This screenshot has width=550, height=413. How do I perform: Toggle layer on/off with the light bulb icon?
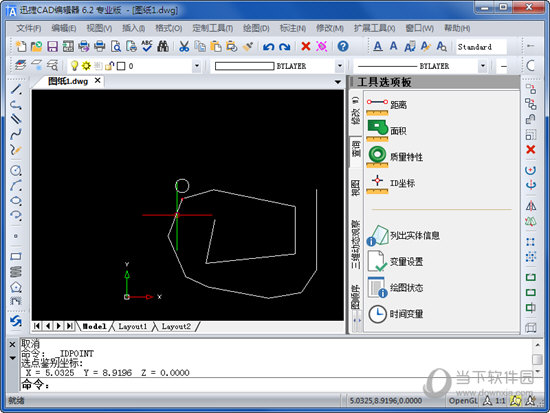(x=74, y=66)
